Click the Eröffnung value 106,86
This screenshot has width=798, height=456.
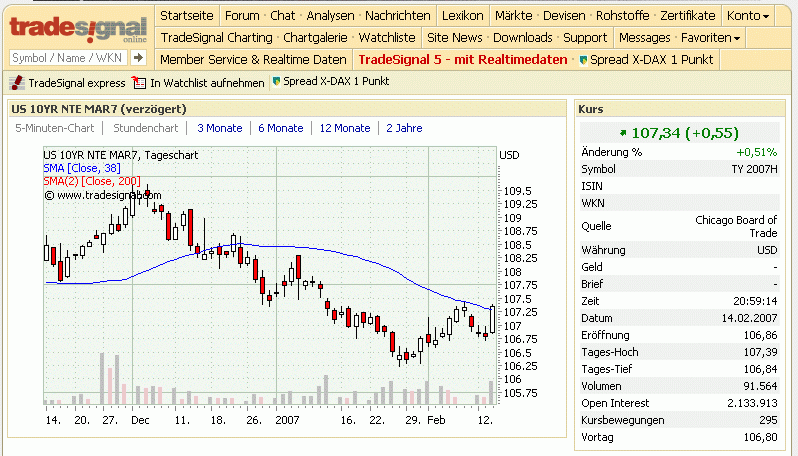click(760, 335)
